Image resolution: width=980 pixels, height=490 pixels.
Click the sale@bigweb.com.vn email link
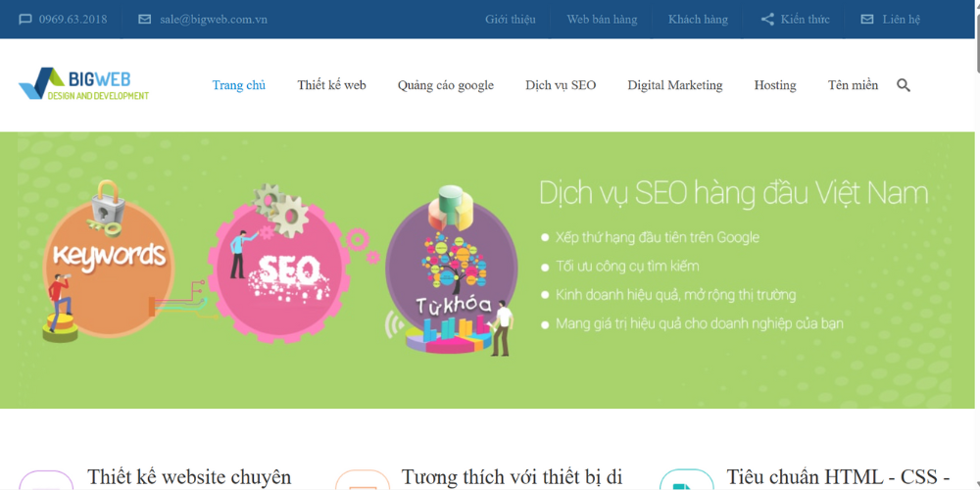coord(213,20)
